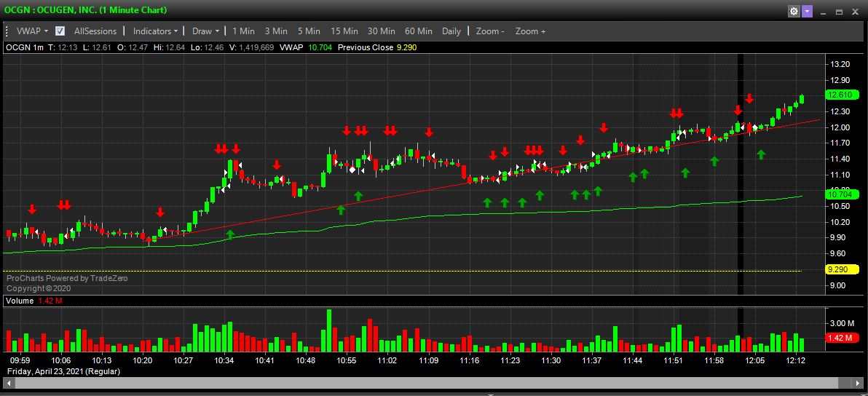Maximize the chart window
Viewport: 868px width, 396px height.
click(x=839, y=12)
